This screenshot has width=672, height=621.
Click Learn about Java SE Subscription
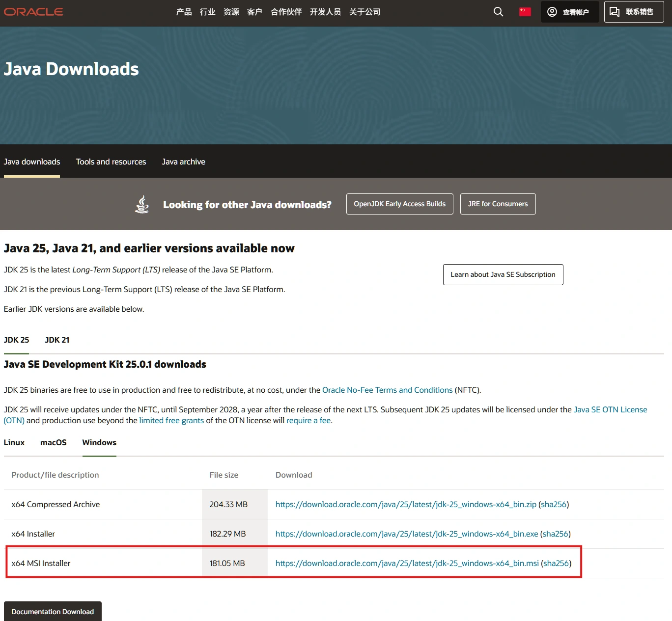tap(503, 274)
